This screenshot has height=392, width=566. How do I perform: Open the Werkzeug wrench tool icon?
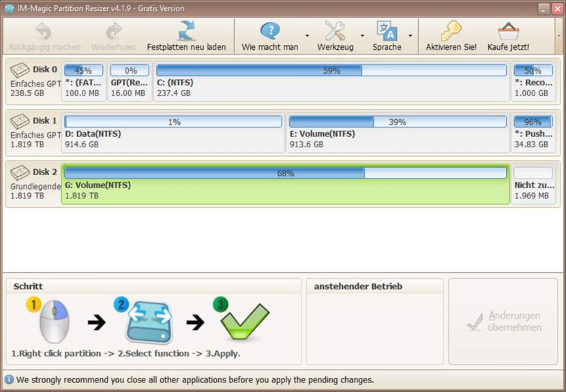(x=335, y=31)
